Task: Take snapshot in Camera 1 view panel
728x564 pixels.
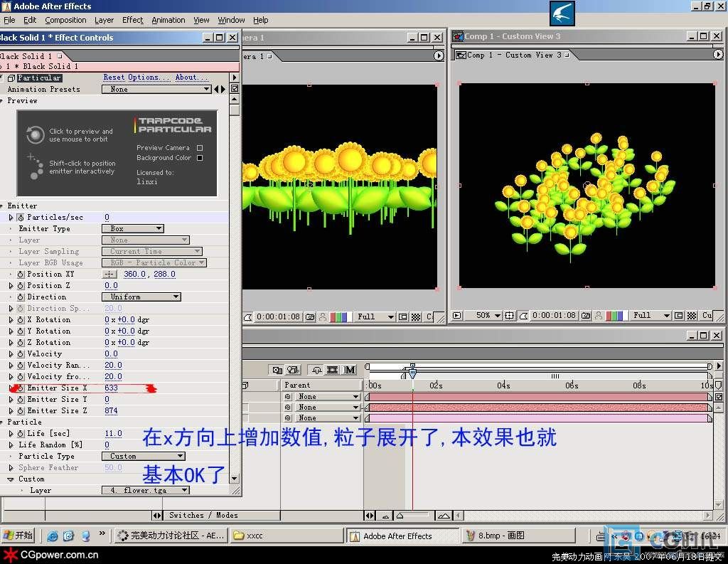Action: point(310,317)
